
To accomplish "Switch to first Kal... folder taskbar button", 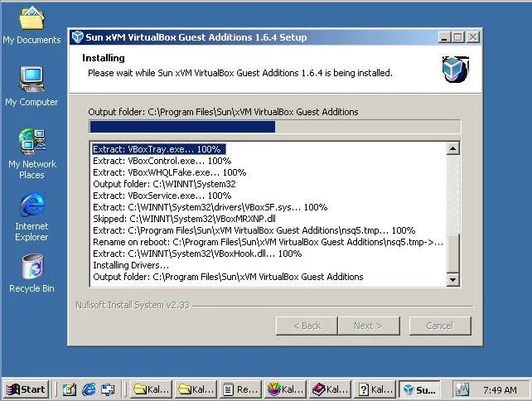I will (x=151, y=389).
